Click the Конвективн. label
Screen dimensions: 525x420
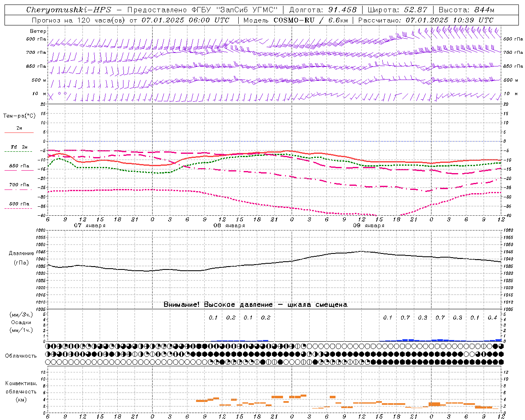coord(21,383)
